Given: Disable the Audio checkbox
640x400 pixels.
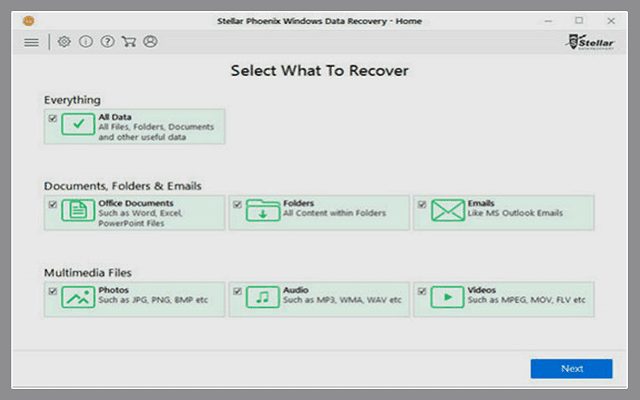Looking at the screenshot, I should pyautogui.click(x=237, y=291).
